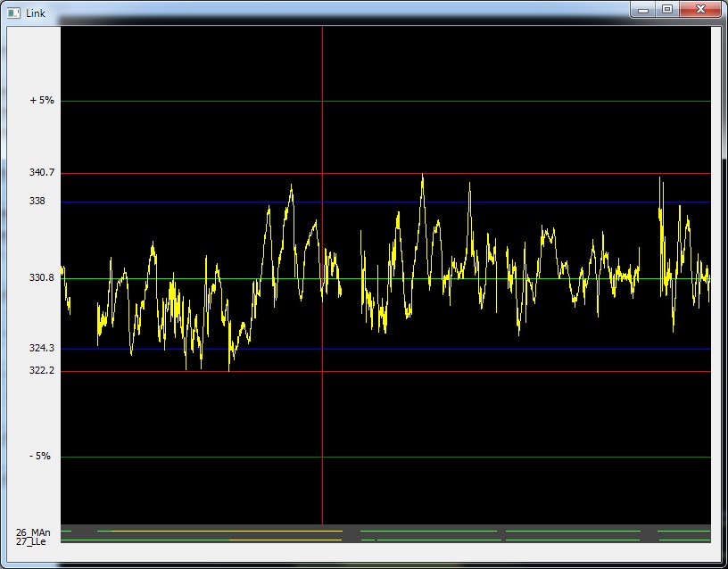Click the Link window app icon
The height and width of the screenshot is (569, 728).
click(x=13, y=13)
